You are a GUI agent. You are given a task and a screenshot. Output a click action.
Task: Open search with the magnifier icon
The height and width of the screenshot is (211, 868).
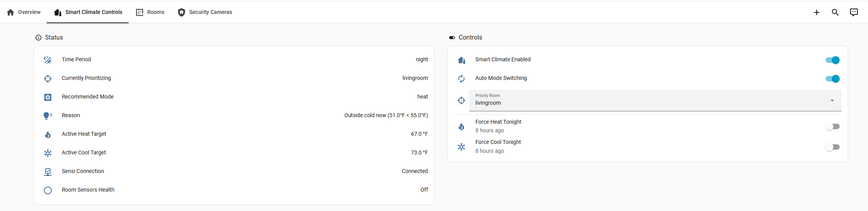click(835, 12)
